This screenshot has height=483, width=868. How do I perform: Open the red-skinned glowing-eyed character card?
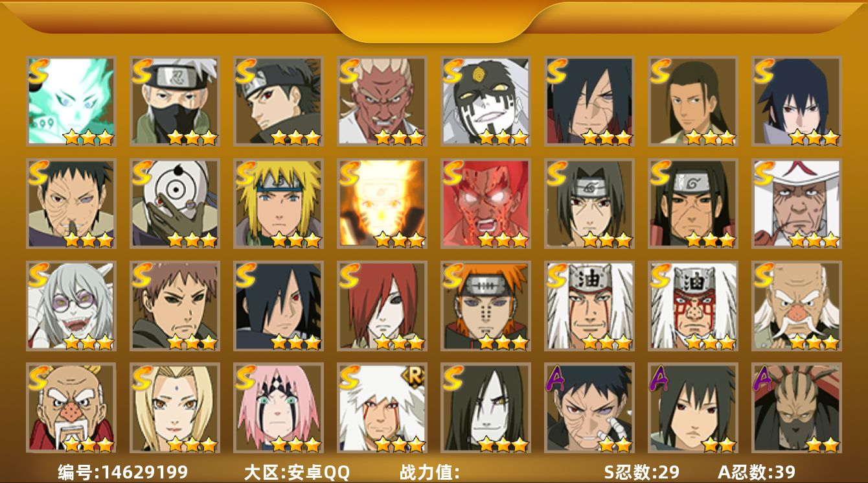(x=485, y=203)
